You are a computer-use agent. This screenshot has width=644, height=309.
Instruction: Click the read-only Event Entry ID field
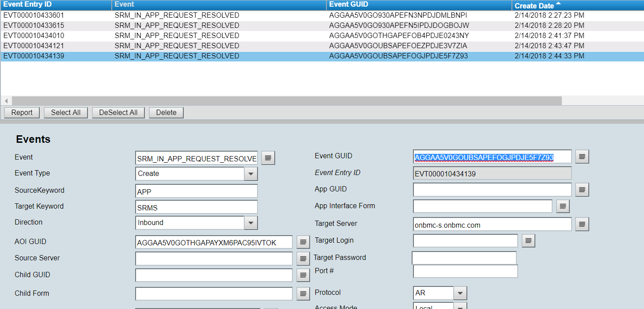point(492,173)
